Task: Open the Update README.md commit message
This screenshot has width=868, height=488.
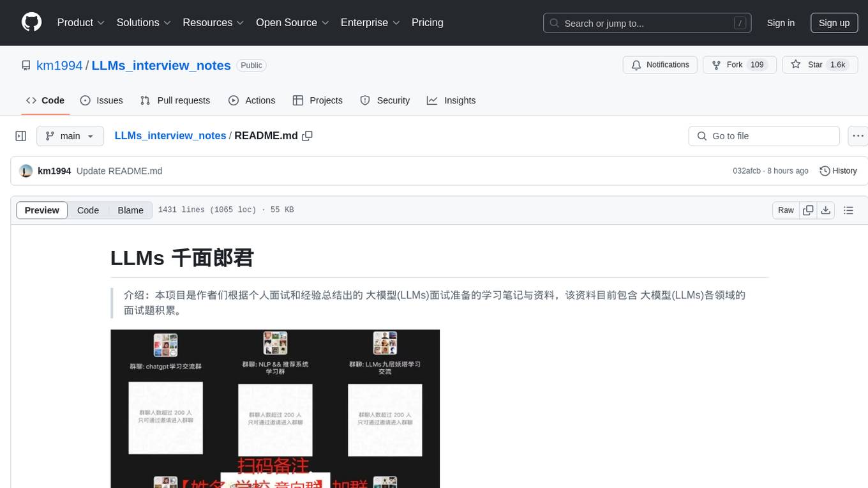Action: click(119, 171)
